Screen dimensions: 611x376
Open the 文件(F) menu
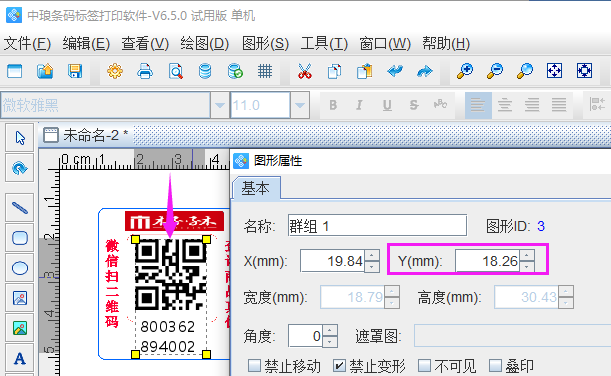point(27,44)
